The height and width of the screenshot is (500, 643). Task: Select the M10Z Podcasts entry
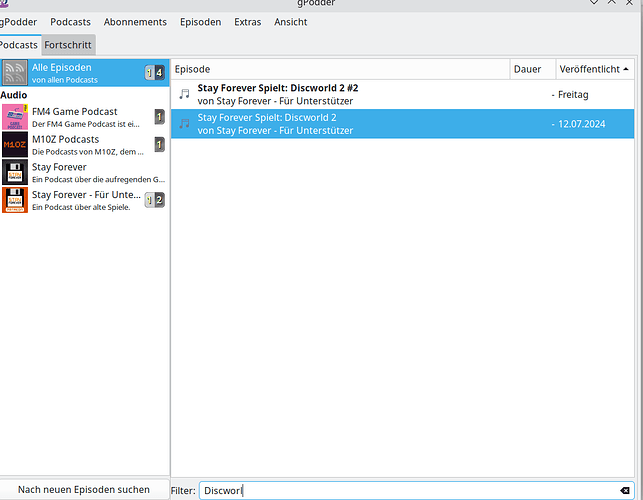[x=84, y=144]
